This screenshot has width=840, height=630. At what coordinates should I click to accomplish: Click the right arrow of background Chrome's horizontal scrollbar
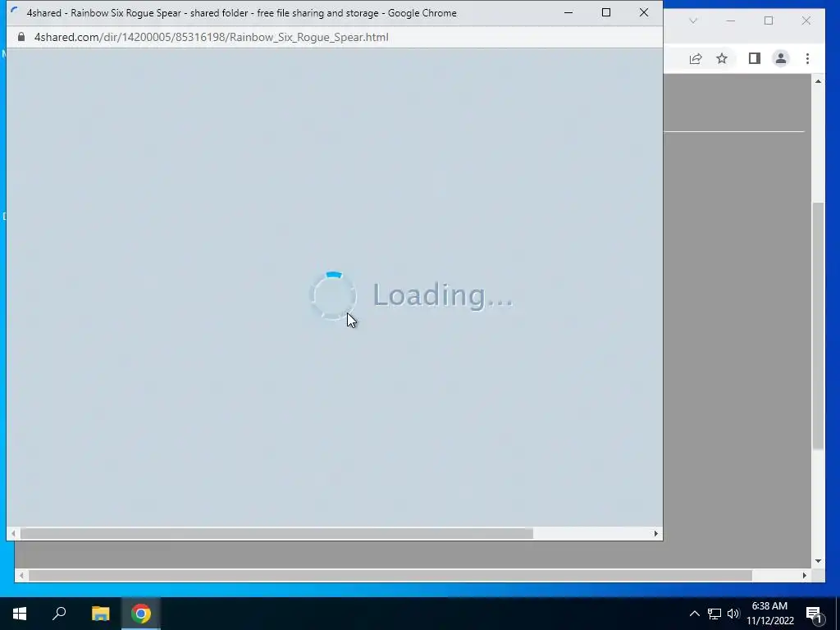point(805,575)
